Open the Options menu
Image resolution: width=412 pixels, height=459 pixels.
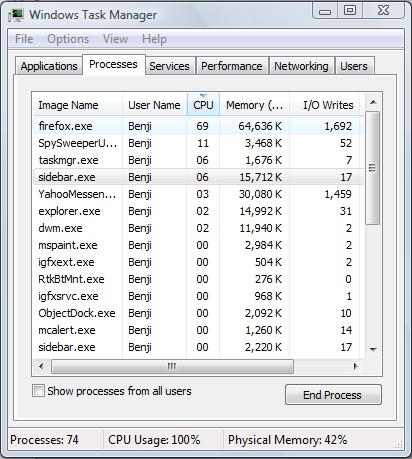tap(68, 39)
